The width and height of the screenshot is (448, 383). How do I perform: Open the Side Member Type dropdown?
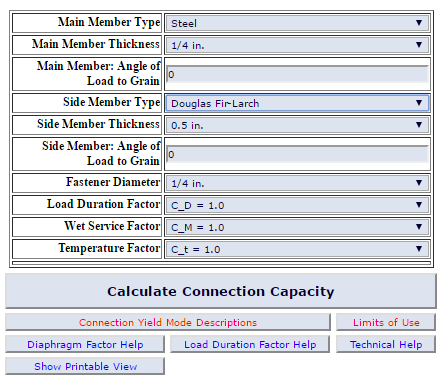297,103
